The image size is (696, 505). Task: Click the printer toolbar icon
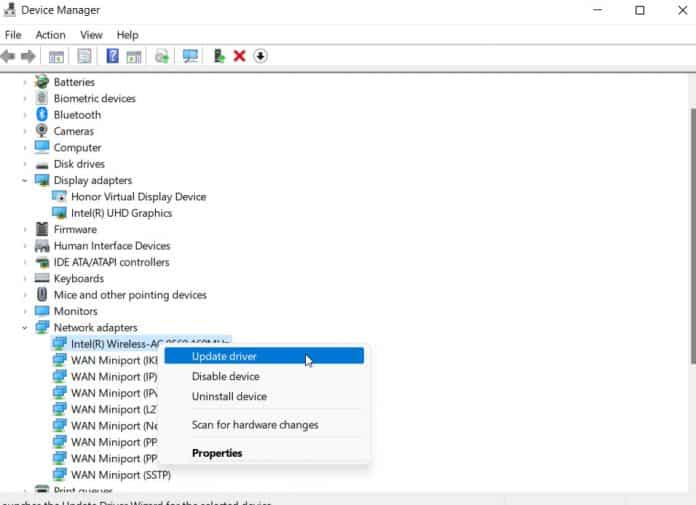click(x=162, y=56)
